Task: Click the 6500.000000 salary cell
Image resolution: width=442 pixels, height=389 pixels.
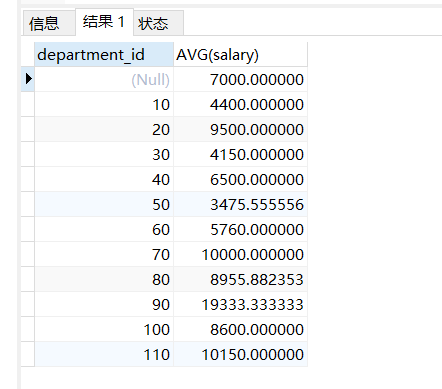Action: (x=240, y=179)
